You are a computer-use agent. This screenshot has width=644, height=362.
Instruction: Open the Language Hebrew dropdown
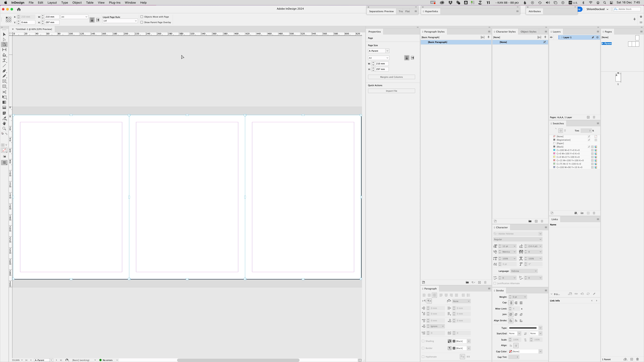tap(524, 271)
